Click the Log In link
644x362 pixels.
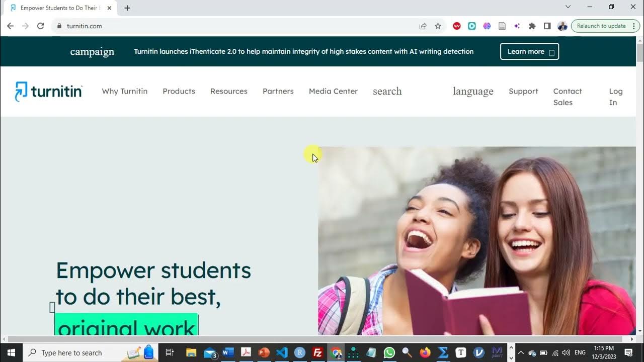(616, 97)
